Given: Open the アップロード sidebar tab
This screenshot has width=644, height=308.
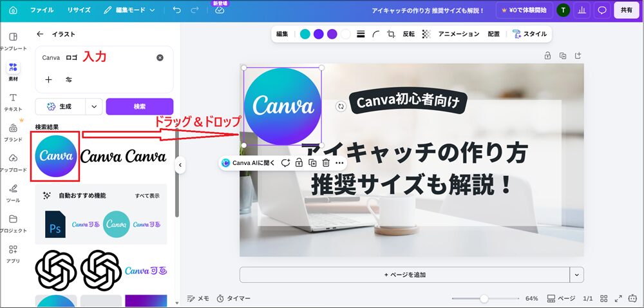Looking at the screenshot, I should 13,162.
